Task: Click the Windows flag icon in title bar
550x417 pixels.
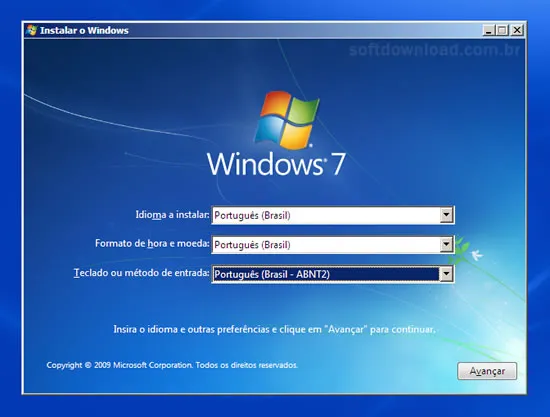Action: click(x=32, y=31)
